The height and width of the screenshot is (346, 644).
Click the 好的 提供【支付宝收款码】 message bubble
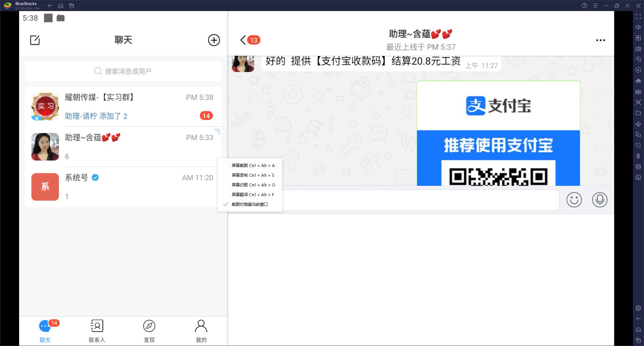(381, 63)
